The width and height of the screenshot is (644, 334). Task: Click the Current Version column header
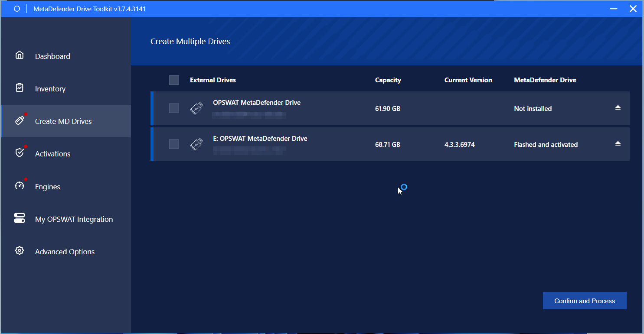click(x=468, y=80)
